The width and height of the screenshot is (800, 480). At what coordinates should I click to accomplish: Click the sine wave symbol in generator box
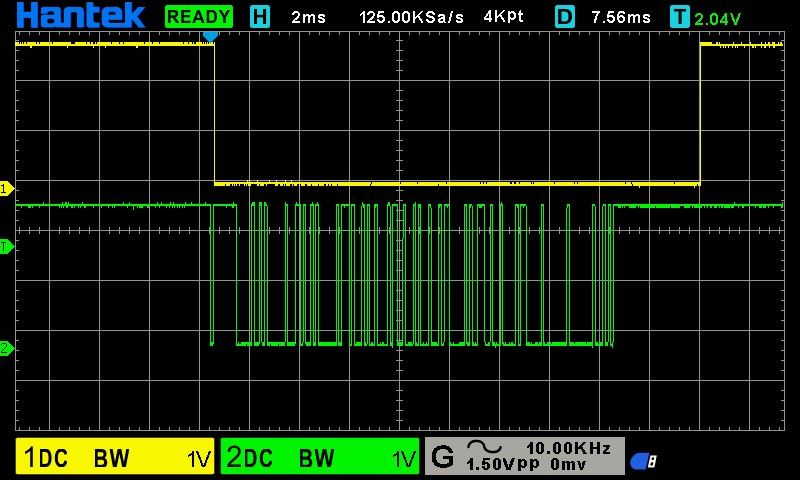(x=484, y=447)
